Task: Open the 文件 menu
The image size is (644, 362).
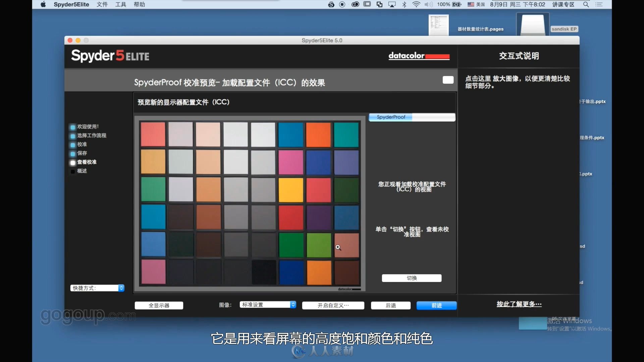Action: pyautogui.click(x=102, y=4)
